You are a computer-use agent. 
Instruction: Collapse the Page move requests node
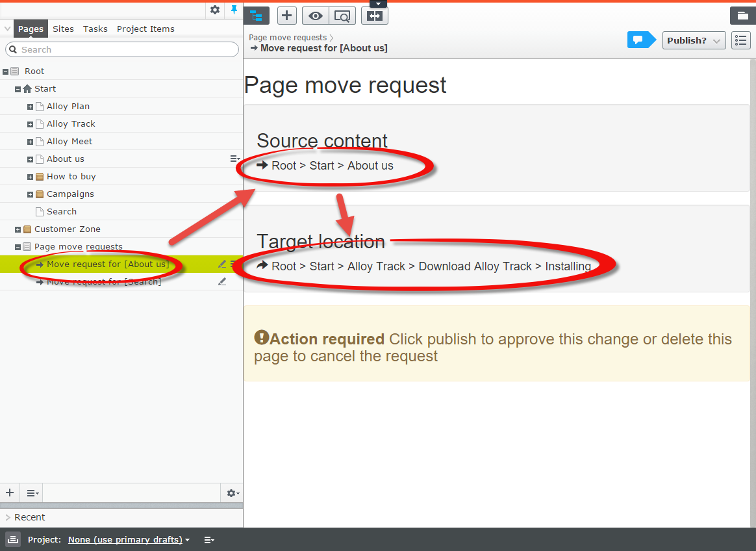coord(18,247)
